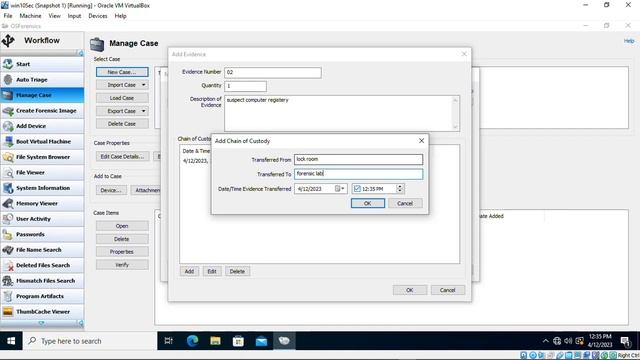
Task: Open File System Browser module
Action: click(x=42, y=157)
